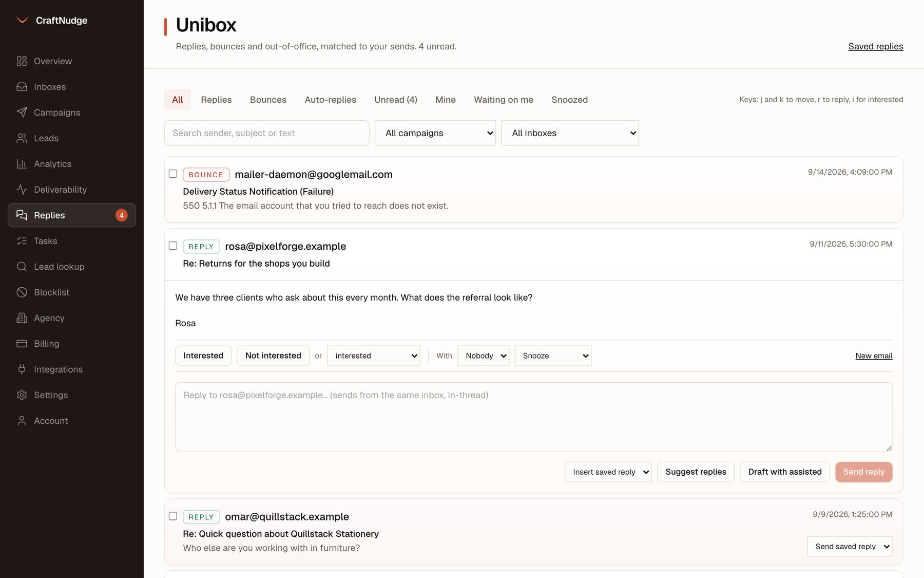Image resolution: width=924 pixels, height=578 pixels.
Task: Mark Rosa's reply as Interested
Action: (203, 356)
